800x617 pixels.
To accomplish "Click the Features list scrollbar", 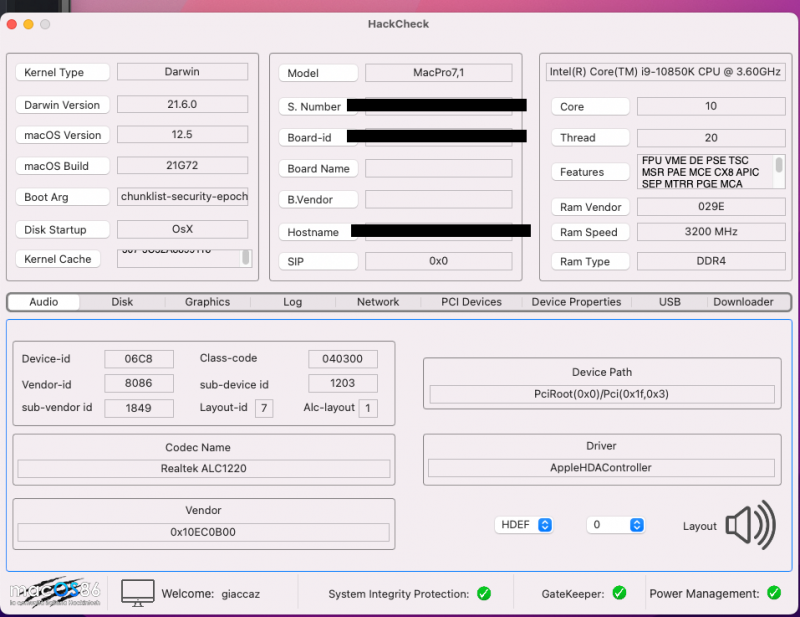I will coord(779,165).
